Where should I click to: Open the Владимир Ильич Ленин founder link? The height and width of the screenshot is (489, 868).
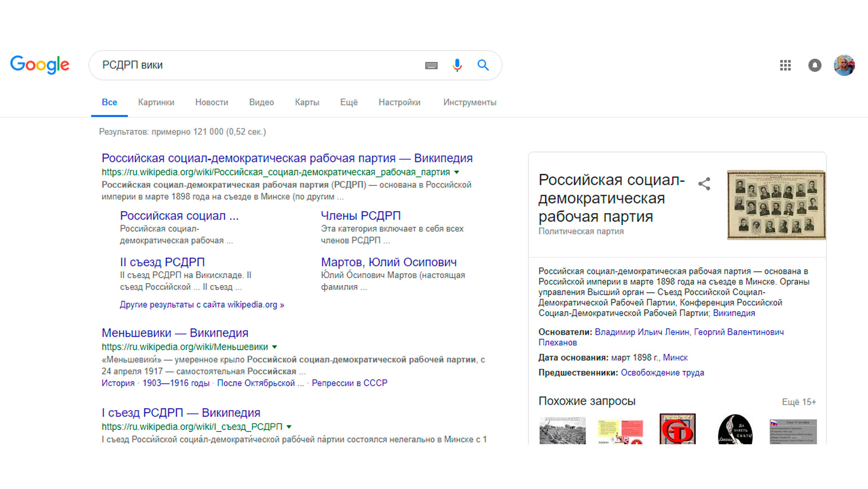tap(642, 332)
